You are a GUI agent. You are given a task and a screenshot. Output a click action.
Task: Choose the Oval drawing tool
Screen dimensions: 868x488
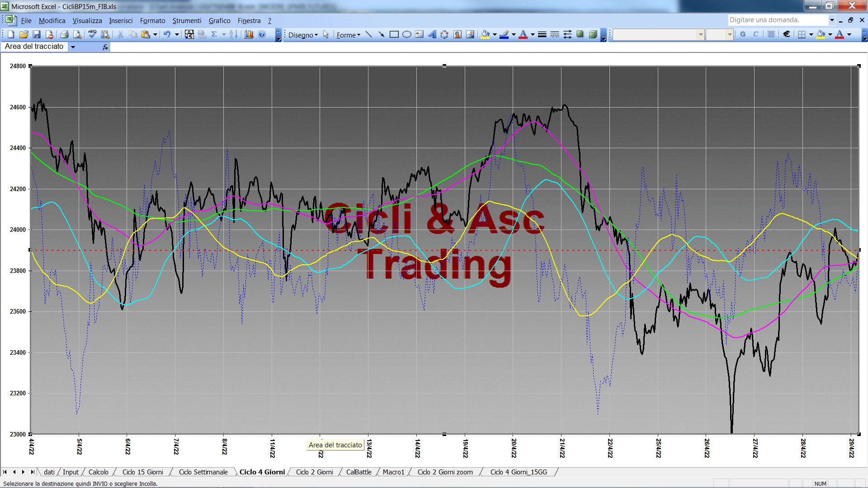click(x=406, y=34)
